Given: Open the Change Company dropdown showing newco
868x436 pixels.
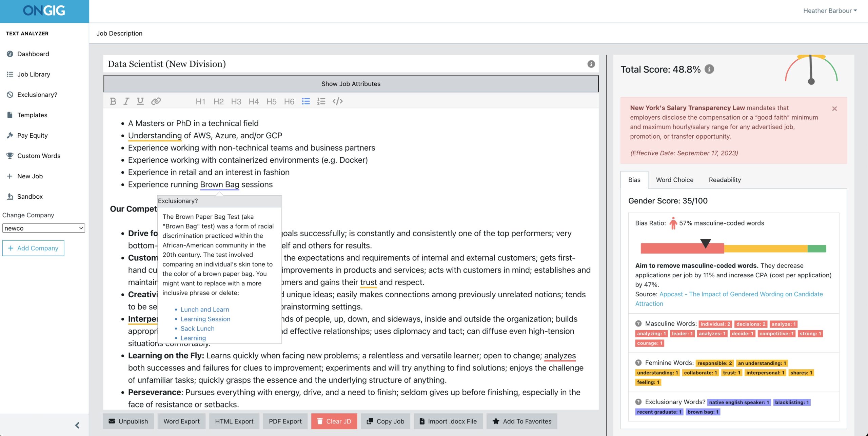Looking at the screenshot, I should [43, 228].
